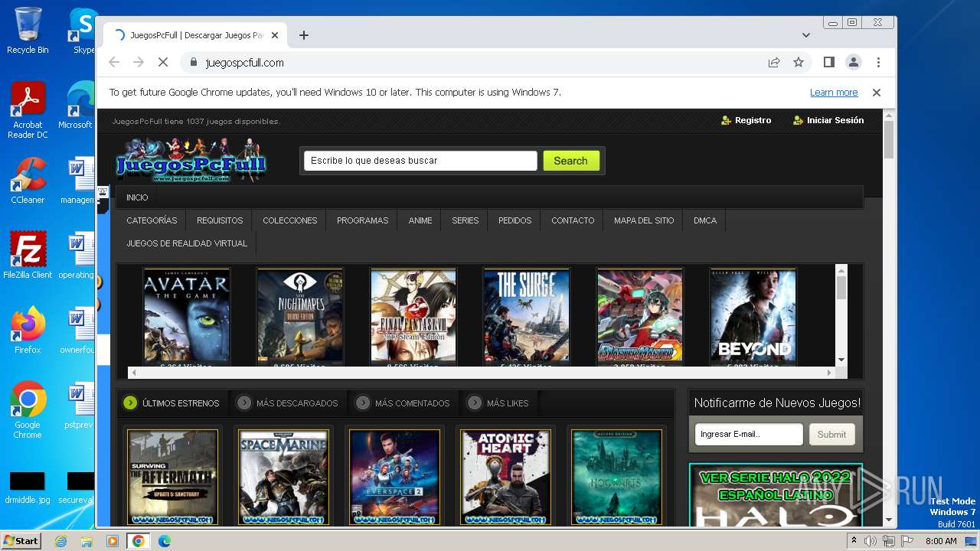Open Edge from taskbar

tap(164, 541)
